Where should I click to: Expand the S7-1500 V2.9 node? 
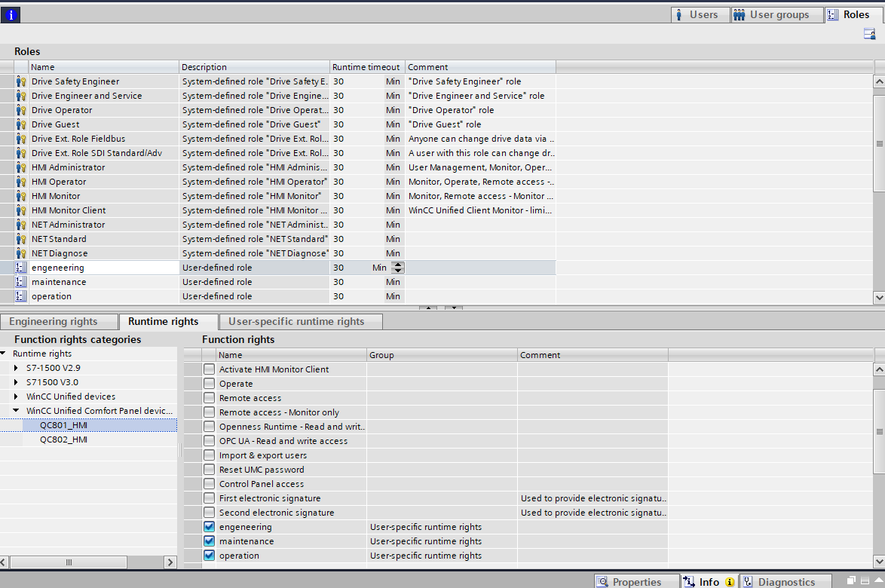tap(16, 368)
